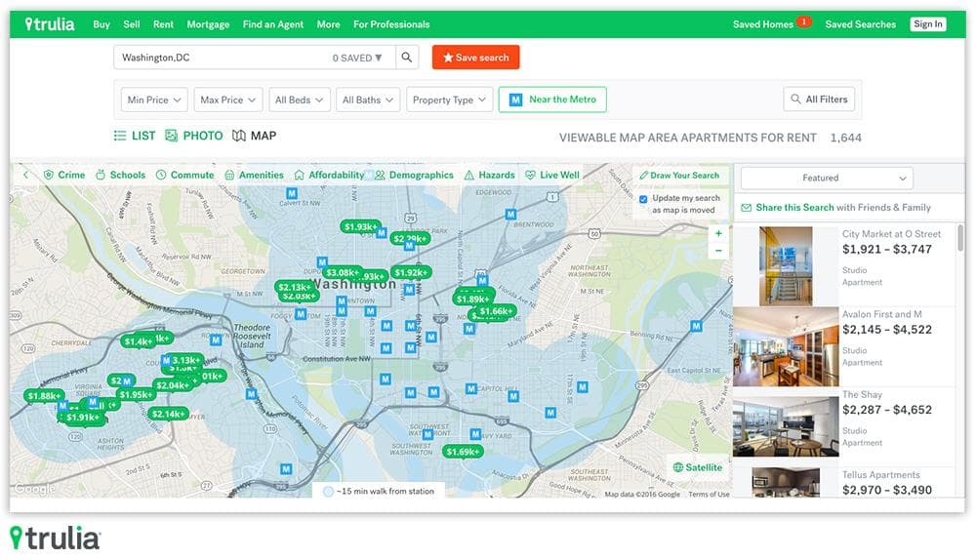Switch map to Satellite view
The width and height of the screenshot is (976, 560).
(697, 467)
